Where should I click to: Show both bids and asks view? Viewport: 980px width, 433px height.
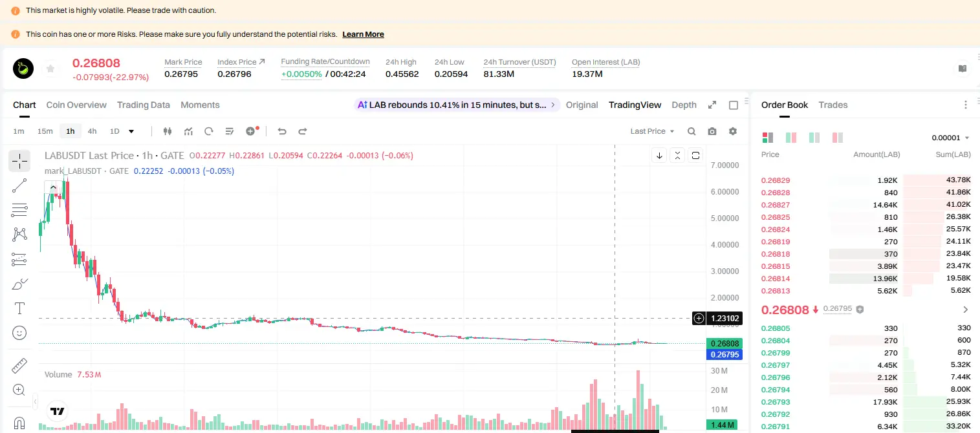(x=768, y=138)
